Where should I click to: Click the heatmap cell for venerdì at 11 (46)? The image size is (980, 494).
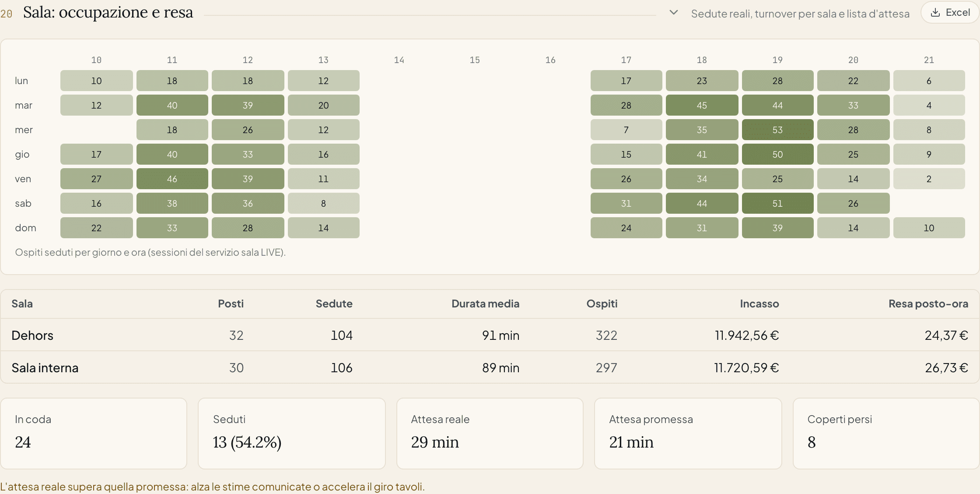point(172,179)
